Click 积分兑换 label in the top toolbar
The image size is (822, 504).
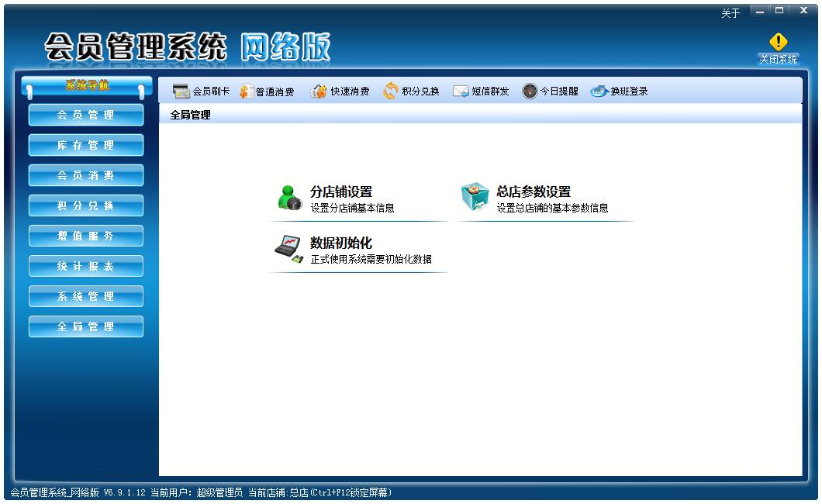(420, 91)
